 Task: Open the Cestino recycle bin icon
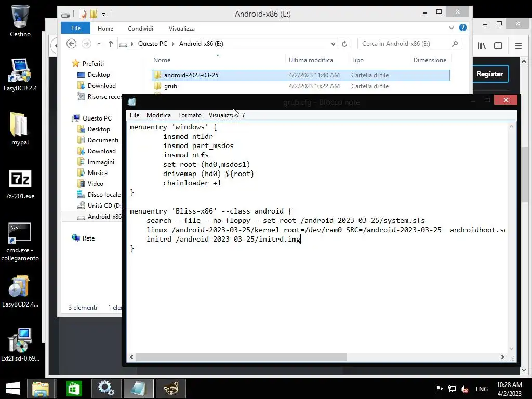coord(20,21)
